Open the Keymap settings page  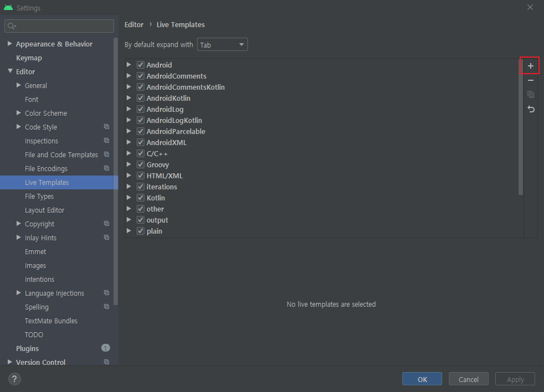(29, 58)
